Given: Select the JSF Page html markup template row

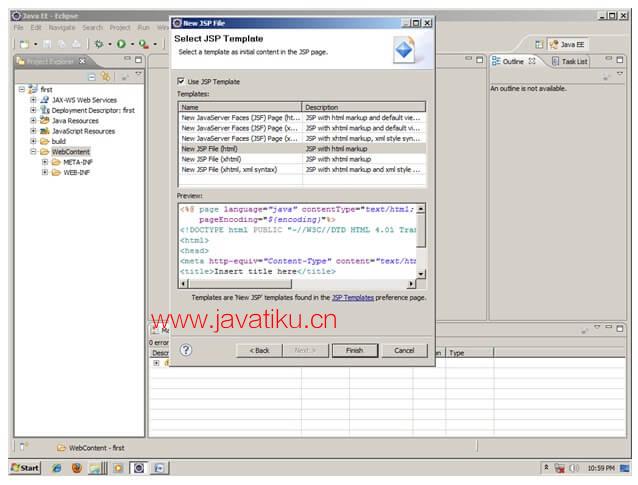Looking at the screenshot, I should point(302,118).
